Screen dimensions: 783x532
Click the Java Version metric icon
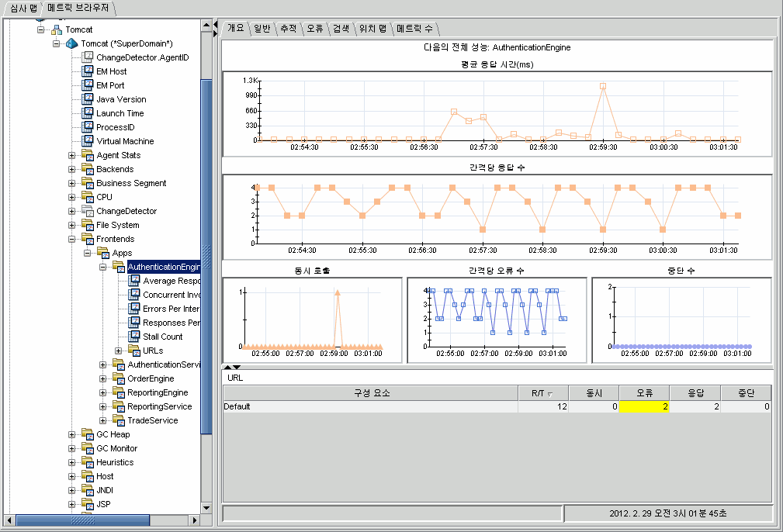coord(88,99)
